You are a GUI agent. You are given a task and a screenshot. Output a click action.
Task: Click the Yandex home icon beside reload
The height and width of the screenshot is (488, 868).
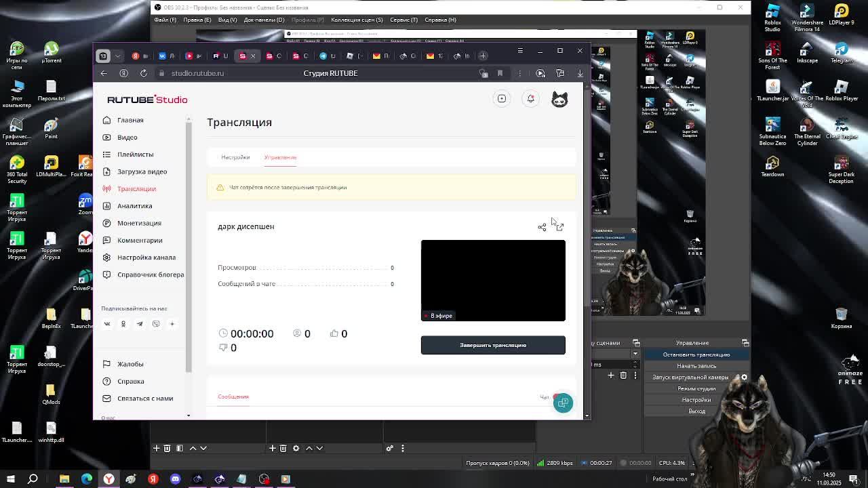pyautogui.click(x=123, y=73)
